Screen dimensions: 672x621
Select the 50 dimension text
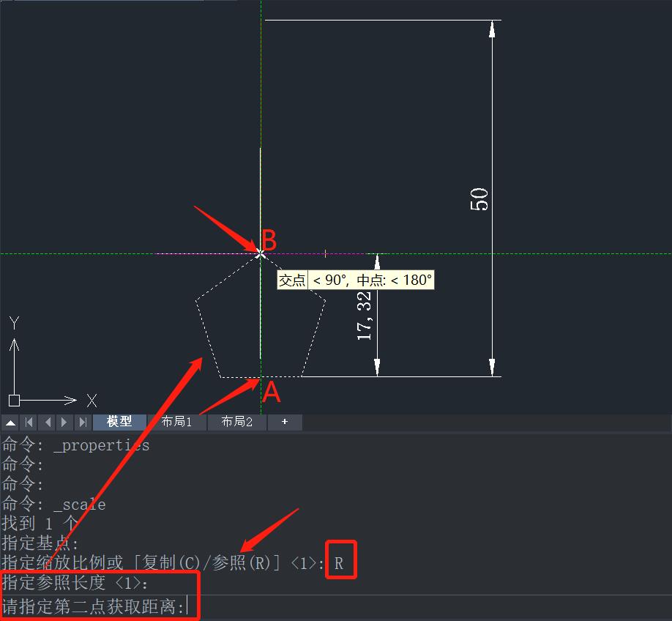(x=479, y=199)
